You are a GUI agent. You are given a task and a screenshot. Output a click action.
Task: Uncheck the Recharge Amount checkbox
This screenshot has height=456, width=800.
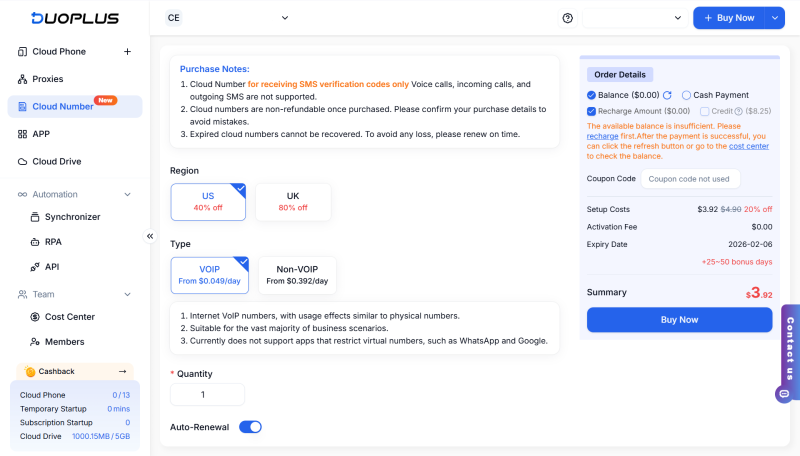(592, 111)
